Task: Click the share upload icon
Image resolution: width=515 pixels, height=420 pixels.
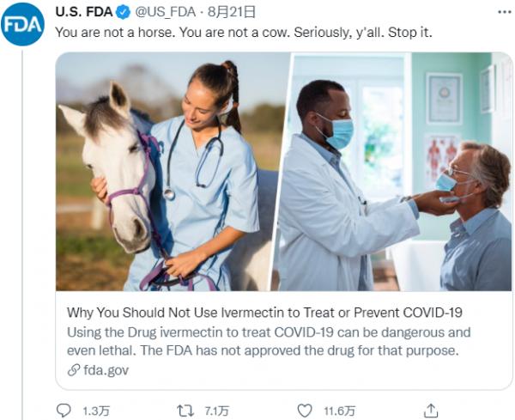Action: click(431, 411)
